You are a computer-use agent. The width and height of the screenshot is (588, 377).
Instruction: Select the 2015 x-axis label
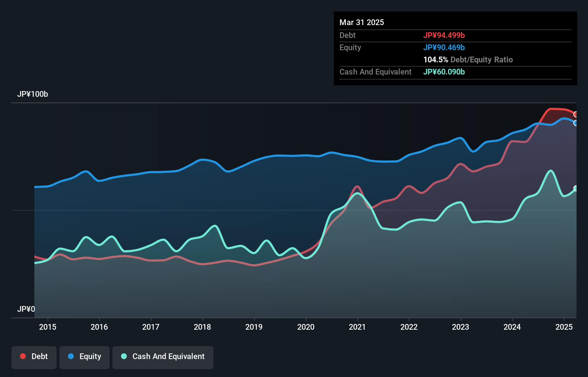(x=48, y=327)
